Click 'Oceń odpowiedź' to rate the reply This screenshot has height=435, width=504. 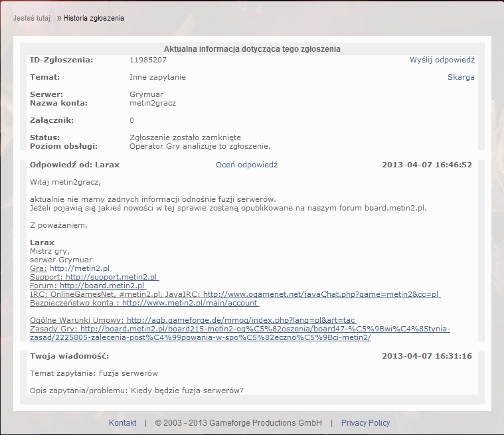pos(246,165)
